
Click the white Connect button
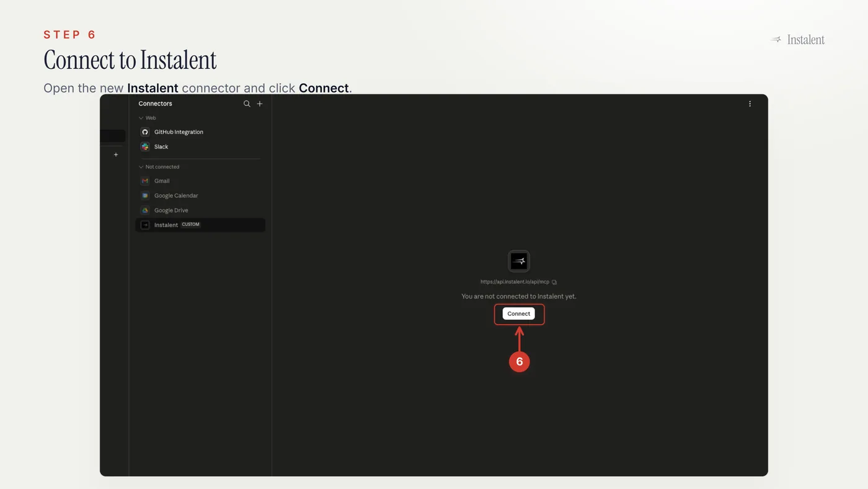click(519, 314)
